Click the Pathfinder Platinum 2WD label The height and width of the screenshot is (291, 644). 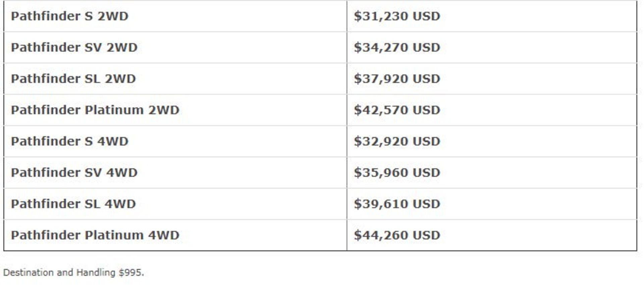[x=95, y=110]
